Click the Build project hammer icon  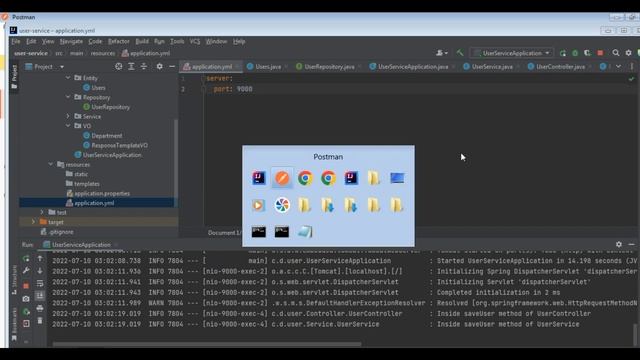460,53
